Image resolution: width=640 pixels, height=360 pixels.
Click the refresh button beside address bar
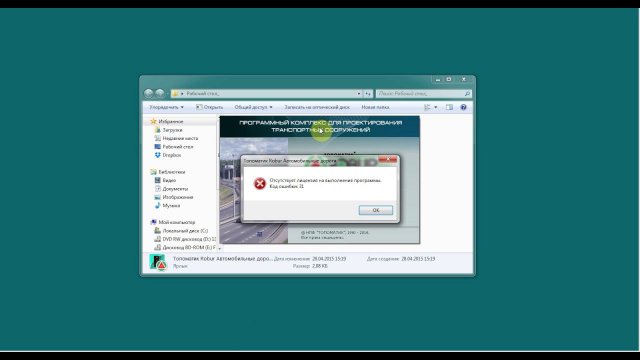(368, 93)
